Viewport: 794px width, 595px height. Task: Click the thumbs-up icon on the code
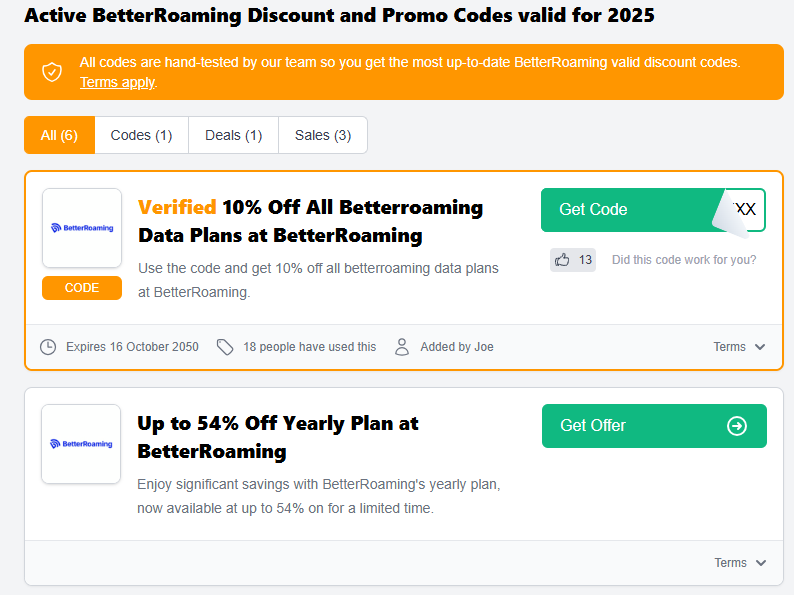pos(562,260)
